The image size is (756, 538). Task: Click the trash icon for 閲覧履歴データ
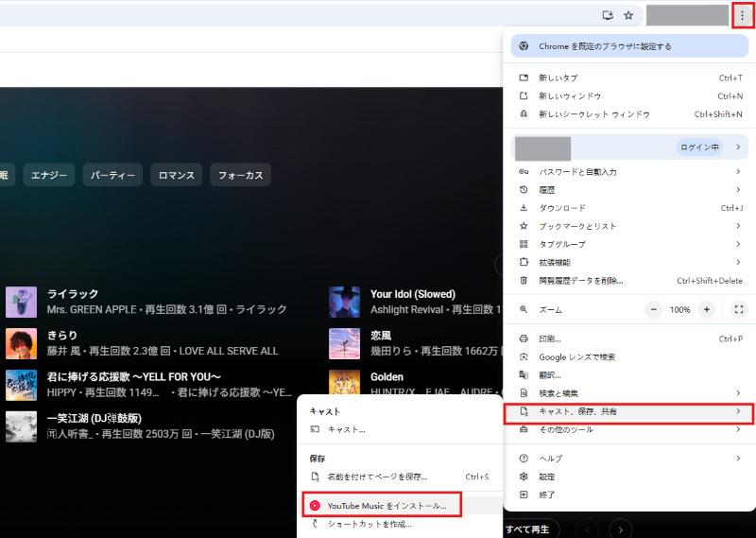pos(524,280)
